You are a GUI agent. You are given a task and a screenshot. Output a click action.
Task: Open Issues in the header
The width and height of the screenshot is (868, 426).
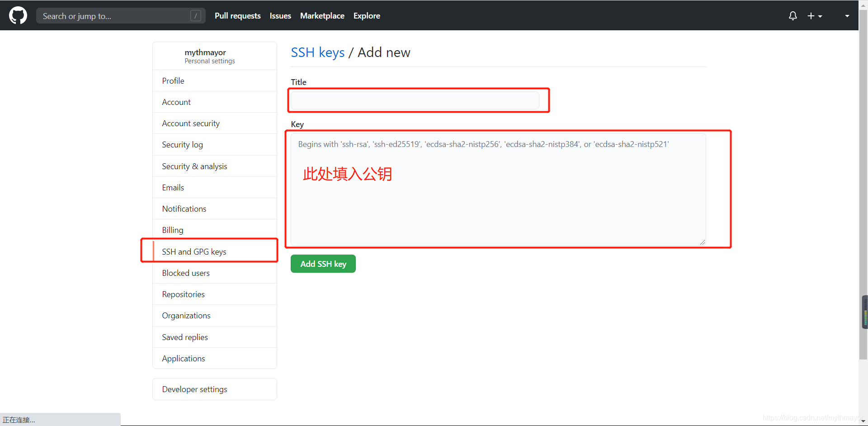(280, 16)
